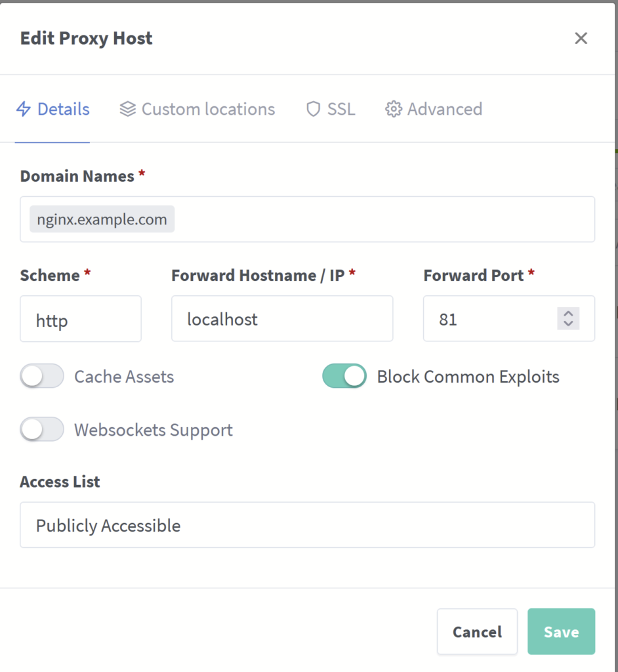Expand the Access List dropdown
Viewport: 618px width, 672px height.
(x=307, y=525)
